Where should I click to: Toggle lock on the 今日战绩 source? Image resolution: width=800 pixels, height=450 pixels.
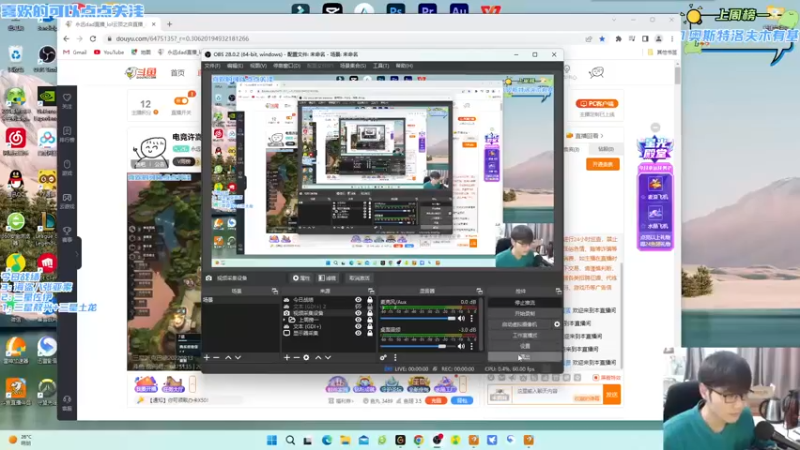[x=370, y=300]
